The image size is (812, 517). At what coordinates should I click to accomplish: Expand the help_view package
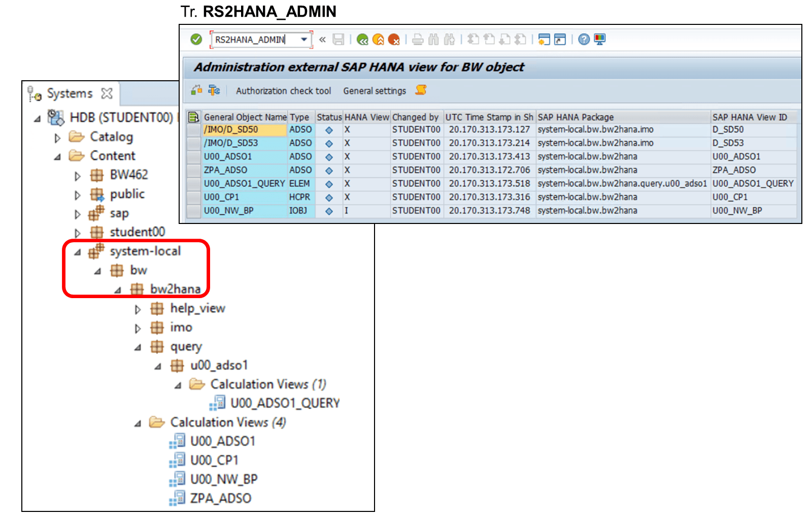coord(138,309)
